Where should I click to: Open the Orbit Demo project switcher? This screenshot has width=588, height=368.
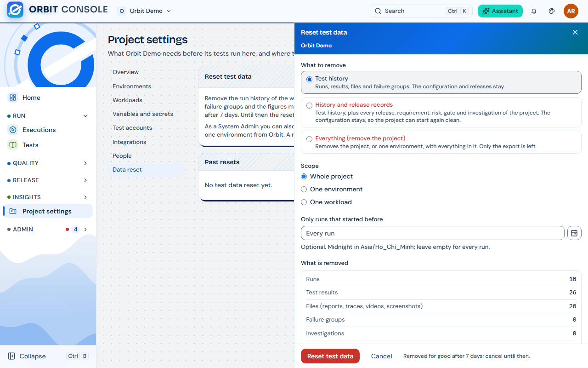click(x=145, y=11)
